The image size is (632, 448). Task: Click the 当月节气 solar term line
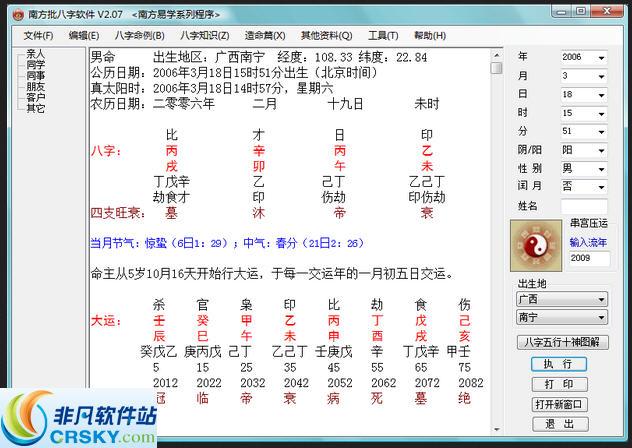point(227,243)
